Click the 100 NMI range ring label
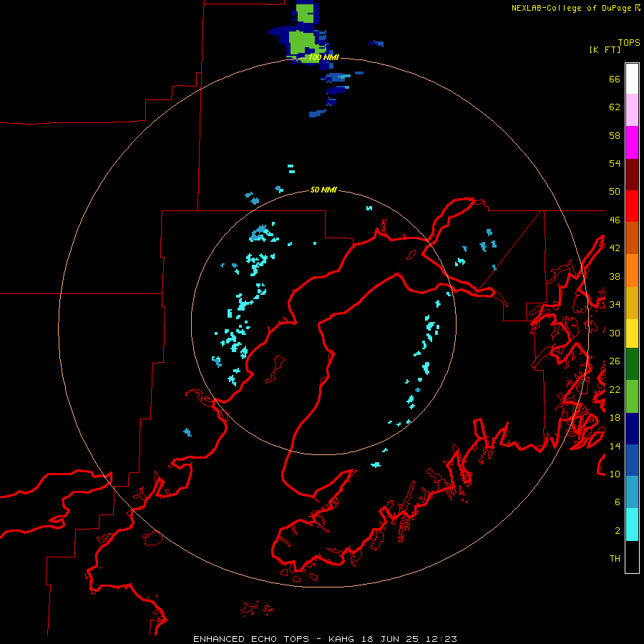Screen dimensions: 644x644 tap(323, 57)
